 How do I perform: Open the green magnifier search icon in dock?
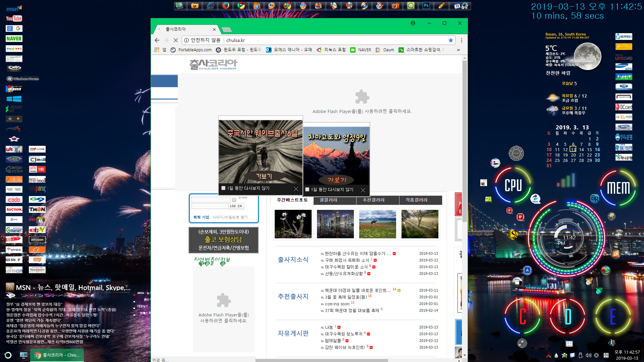(x=411, y=6)
